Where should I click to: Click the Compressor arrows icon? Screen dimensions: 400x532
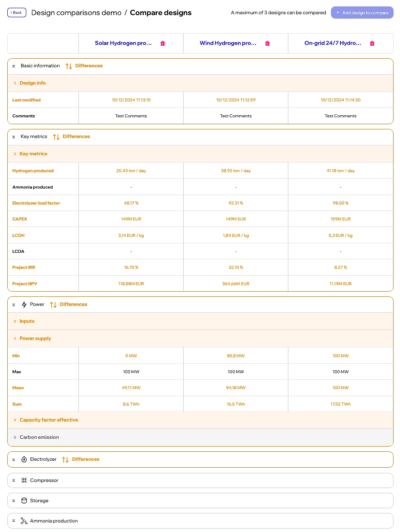(24, 480)
